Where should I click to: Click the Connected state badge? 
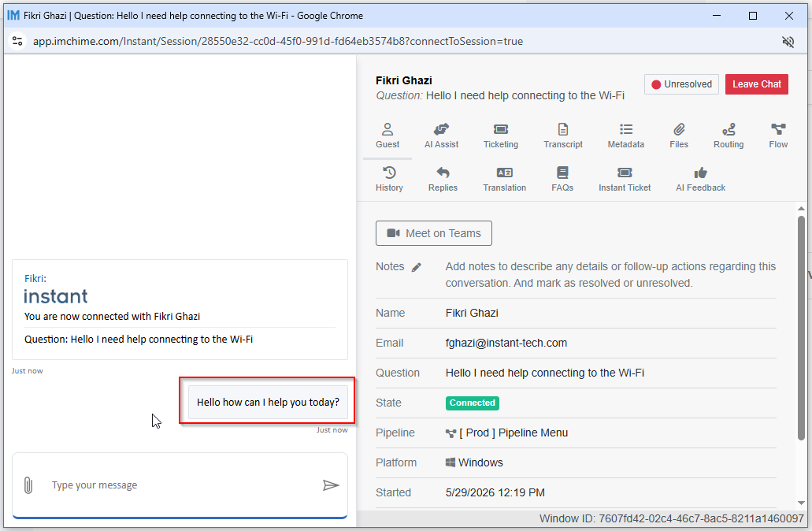coord(473,403)
